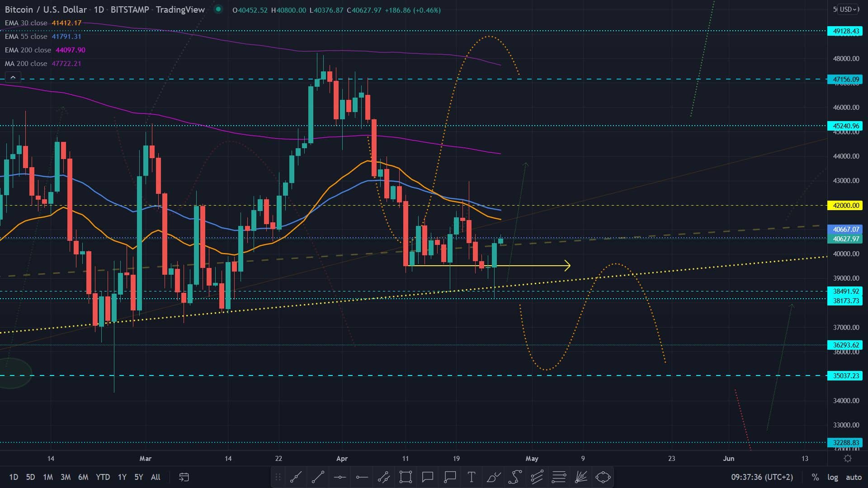This screenshot has width=868, height=488.
Task: Open timezone menu showing 09:37:36 (UTC+2)
Action: 762,477
